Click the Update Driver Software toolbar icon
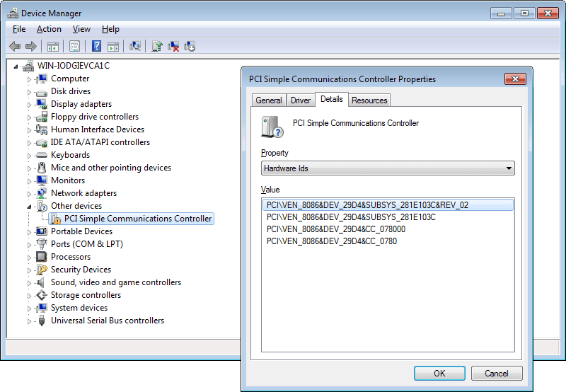Image resolution: width=566 pixels, height=392 pixels. (157, 46)
